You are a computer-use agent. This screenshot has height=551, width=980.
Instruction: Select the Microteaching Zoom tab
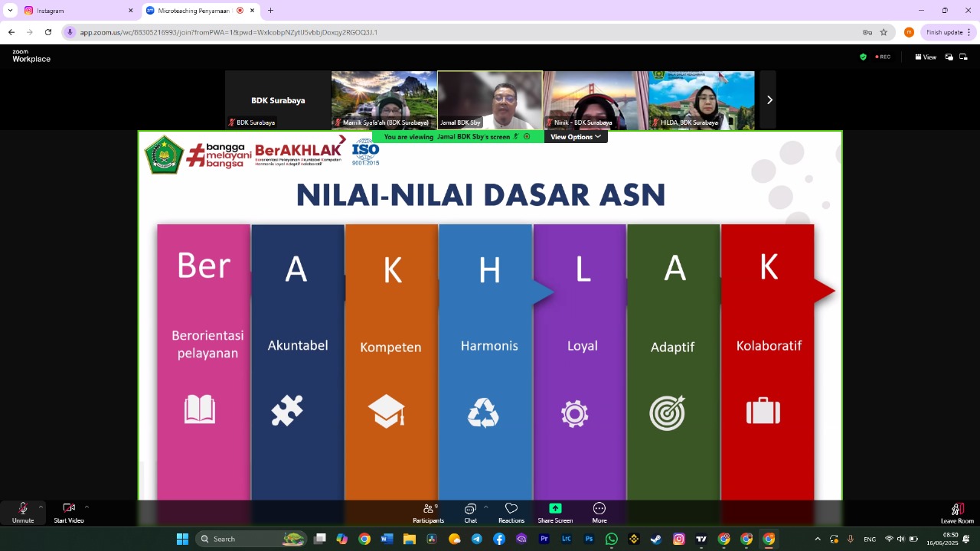[x=195, y=11]
